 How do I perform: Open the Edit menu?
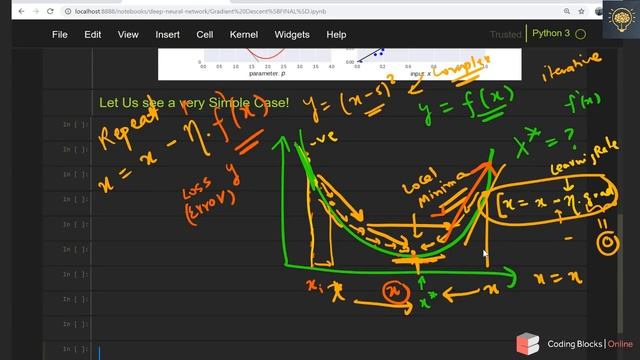[93, 35]
